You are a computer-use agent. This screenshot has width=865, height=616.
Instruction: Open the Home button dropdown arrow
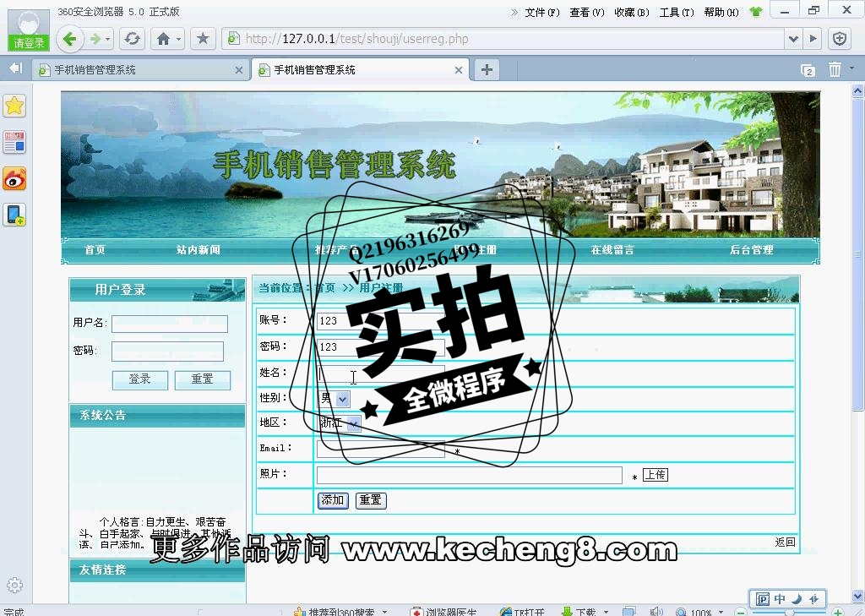pyautogui.click(x=178, y=39)
